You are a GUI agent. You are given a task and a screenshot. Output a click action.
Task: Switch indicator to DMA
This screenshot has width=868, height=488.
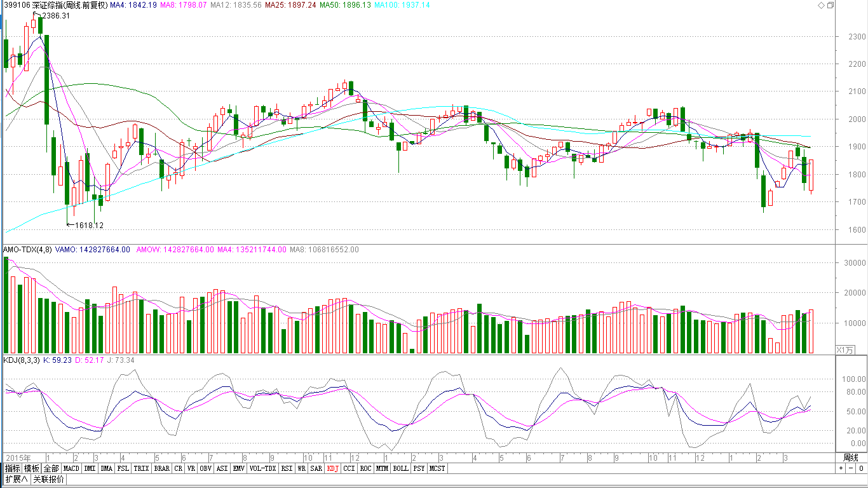click(106, 468)
